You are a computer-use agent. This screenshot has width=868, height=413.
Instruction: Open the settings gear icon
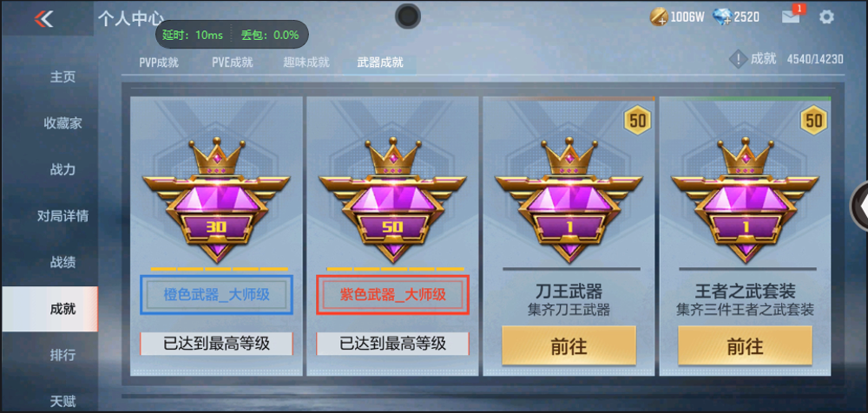826,17
